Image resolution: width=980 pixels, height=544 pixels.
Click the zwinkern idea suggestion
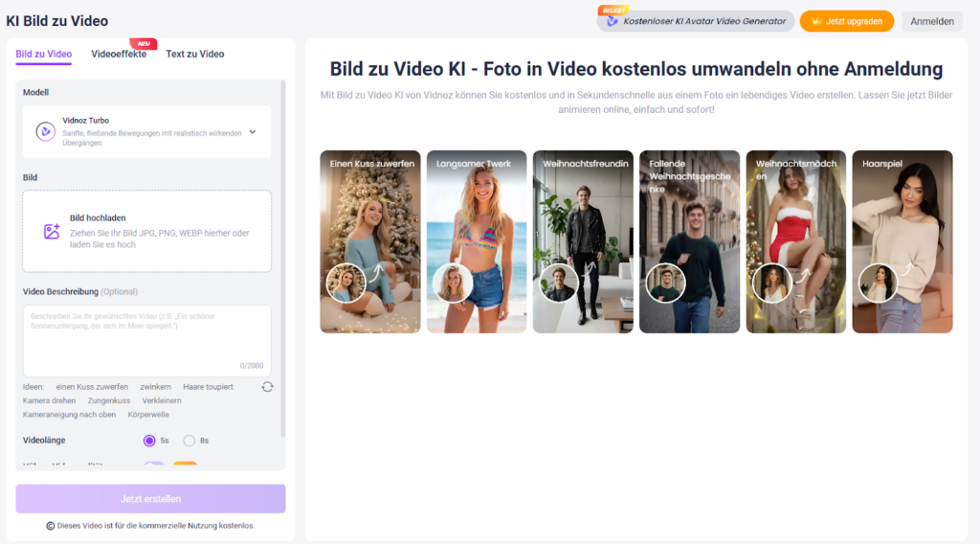point(155,387)
